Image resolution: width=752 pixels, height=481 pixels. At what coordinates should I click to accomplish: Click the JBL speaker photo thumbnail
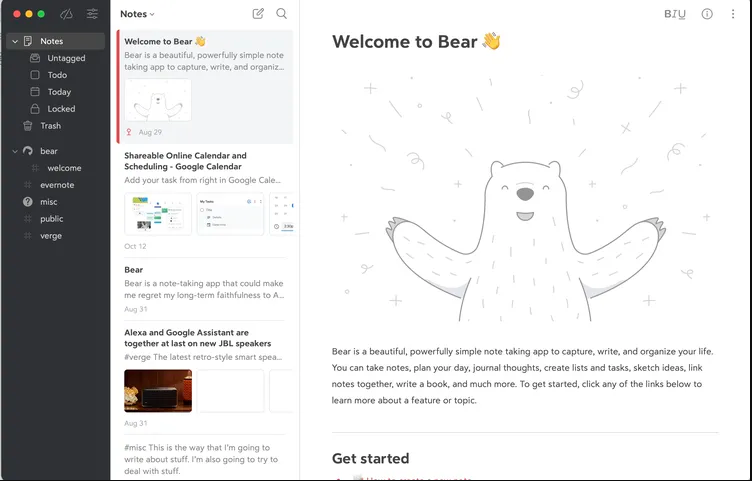[158, 391]
